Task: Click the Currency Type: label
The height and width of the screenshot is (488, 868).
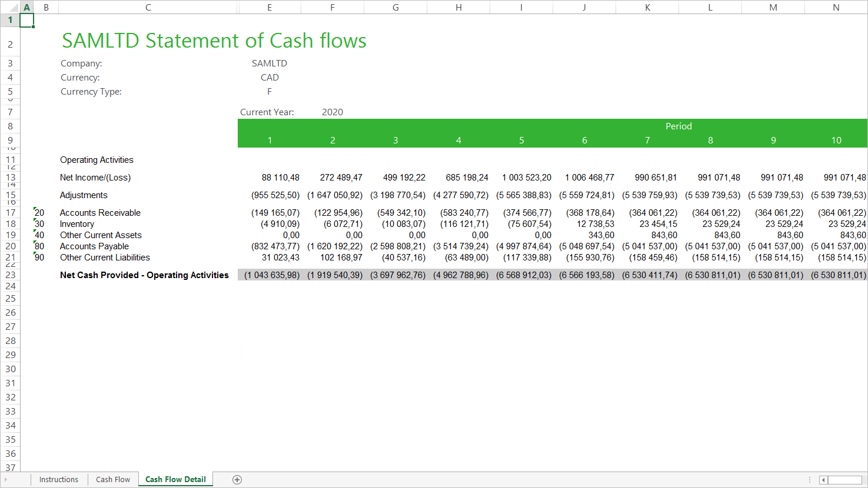Action: click(x=91, y=92)
